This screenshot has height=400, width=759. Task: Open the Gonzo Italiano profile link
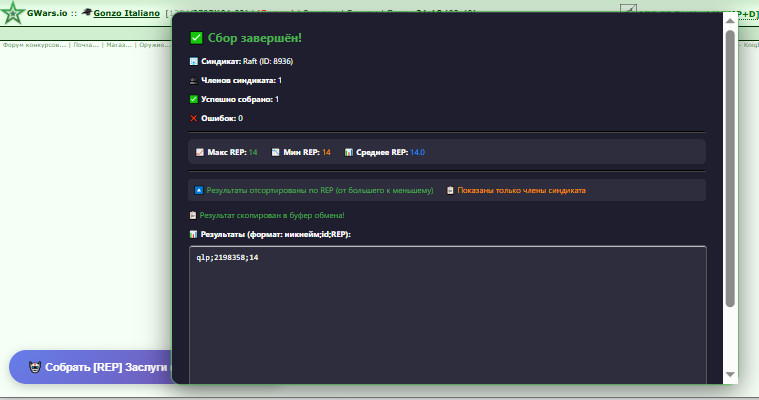pyautogui.click(x=126, y=13)
